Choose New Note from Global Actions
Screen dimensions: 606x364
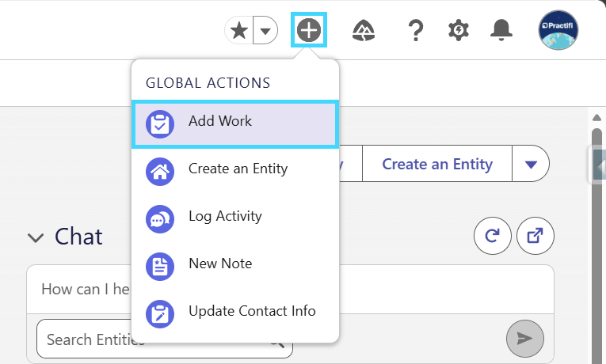(235, 267)
